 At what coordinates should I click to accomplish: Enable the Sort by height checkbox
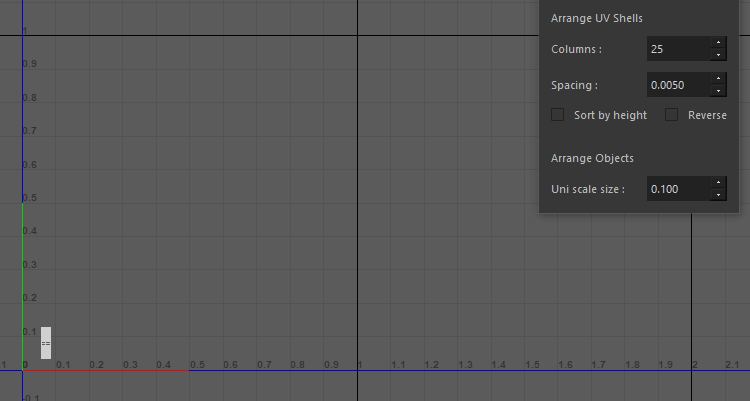tap(558, 115)
